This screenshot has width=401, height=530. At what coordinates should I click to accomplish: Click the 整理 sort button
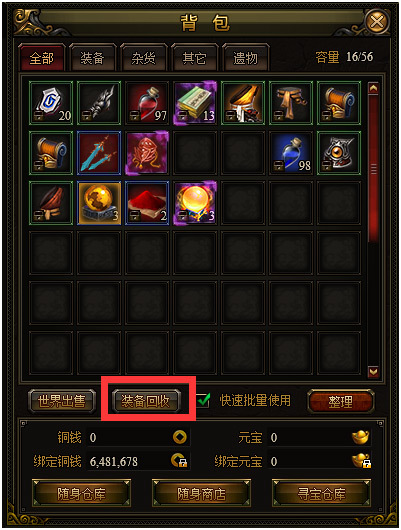coord(340,401)
